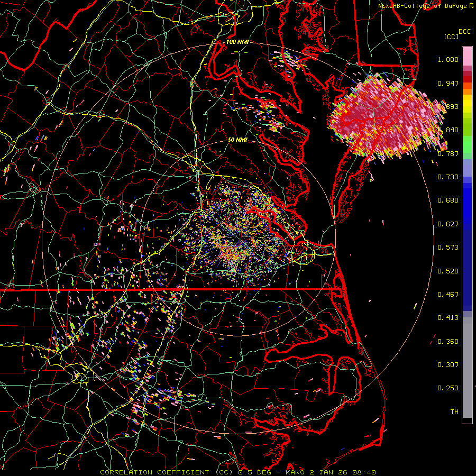Click the 0.787 legend value
The image size is (476, 476).
coord(448,153)
